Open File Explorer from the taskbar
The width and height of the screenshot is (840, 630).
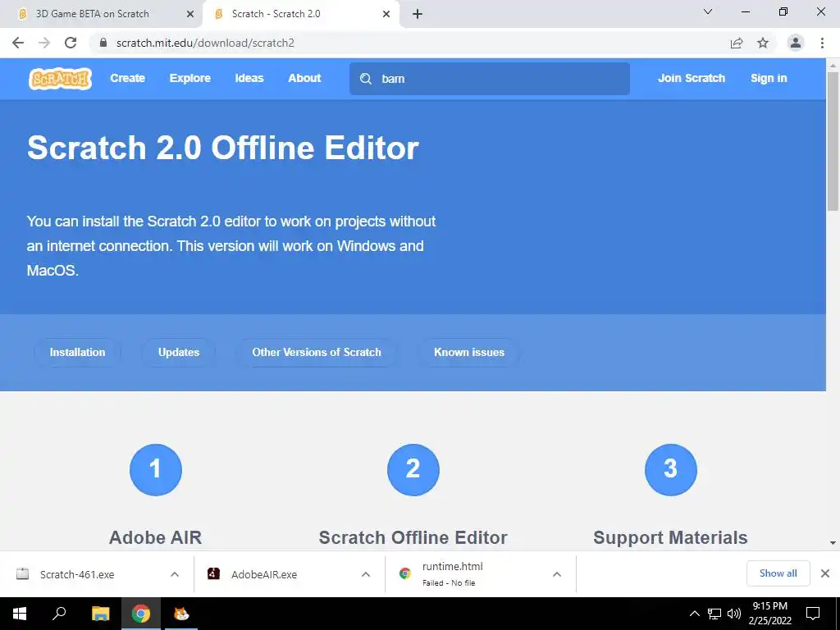click(100, 614)
